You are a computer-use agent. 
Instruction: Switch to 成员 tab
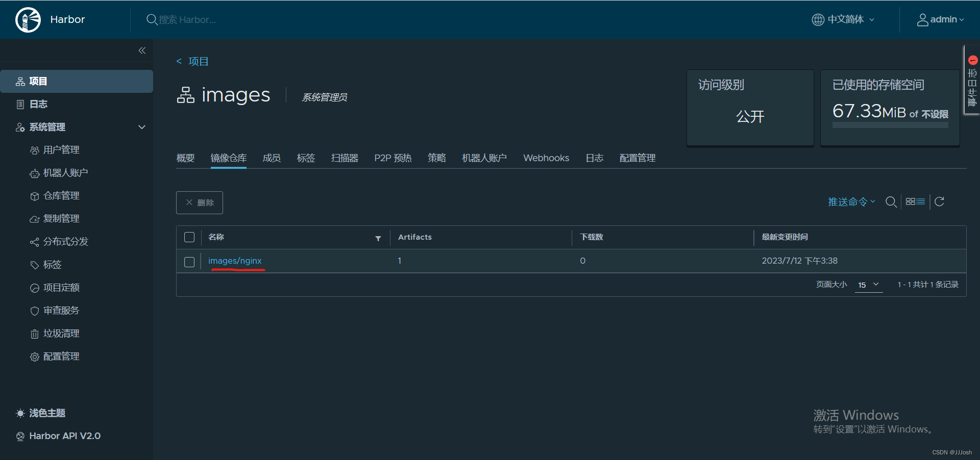click(x=272, y=158)
